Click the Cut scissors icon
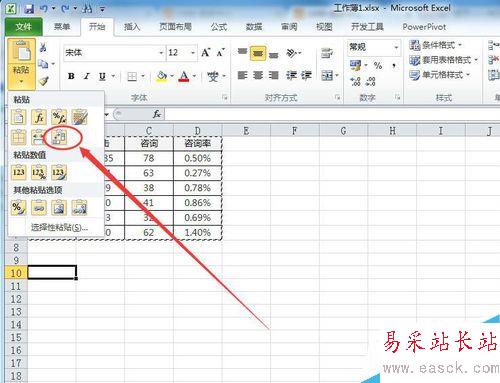Screen dimensions: 500x383 [43, 48]
